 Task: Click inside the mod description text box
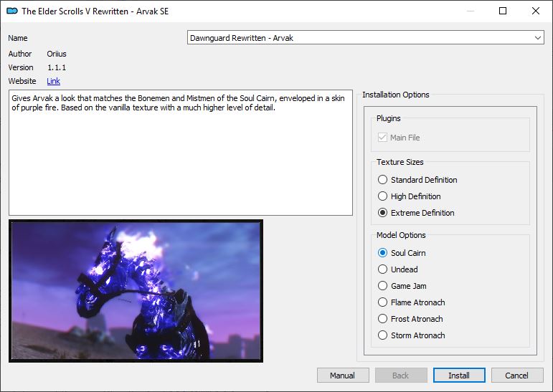pyautogui.click(x=181, y=153)
